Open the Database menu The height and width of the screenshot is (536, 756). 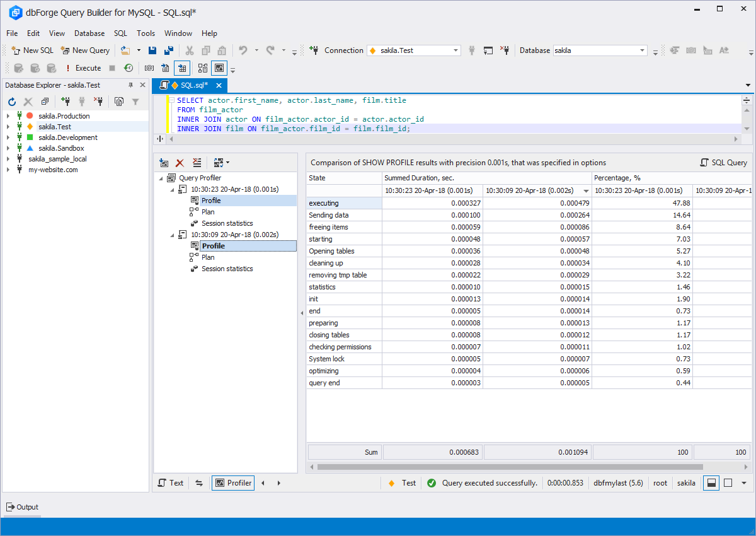click(x=89, y=33)
